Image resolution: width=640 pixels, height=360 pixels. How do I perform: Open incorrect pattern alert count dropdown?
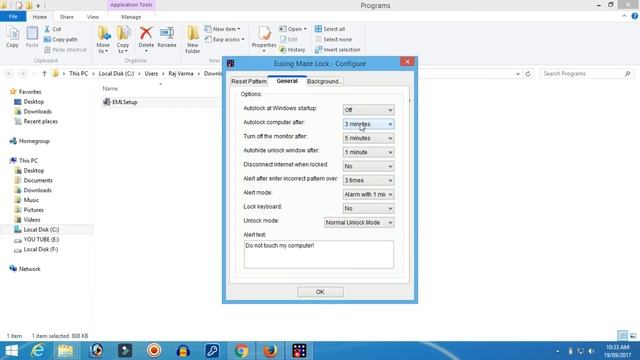point(368,180)
